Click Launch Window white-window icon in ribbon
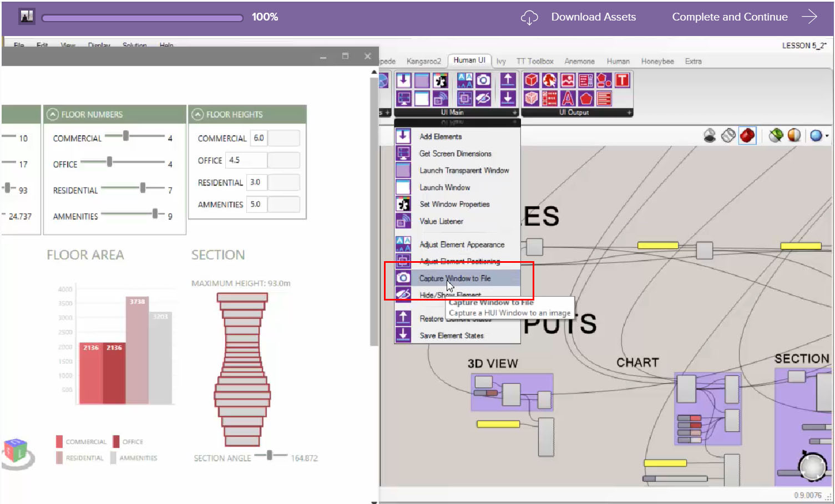The height and width of the screenshot is (504, 835). (x=422, y=98)
